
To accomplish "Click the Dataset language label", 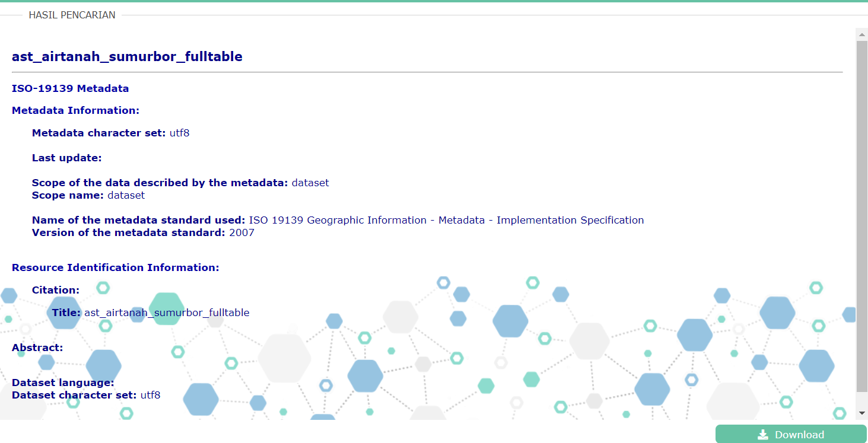I will 63,383.
